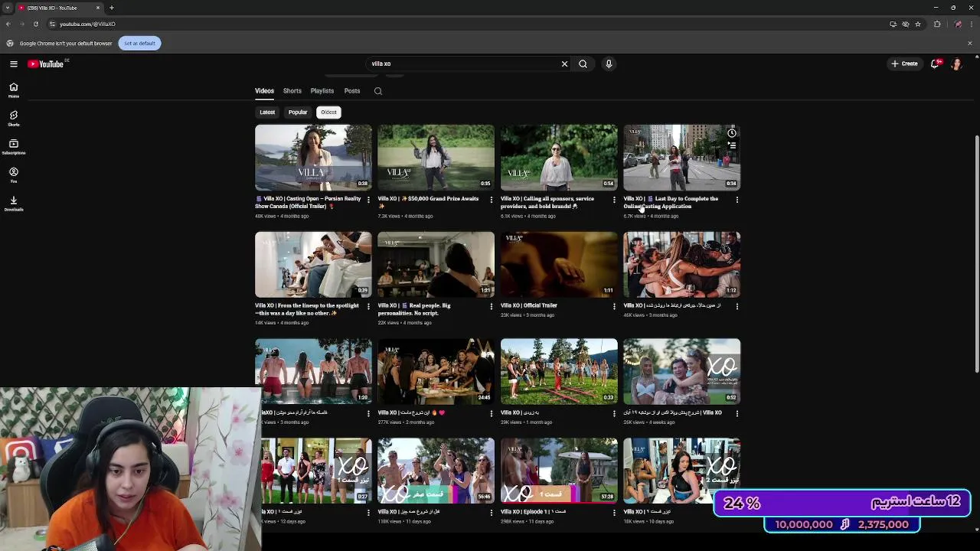The height and width of the screenshot is (551, 980).
Task: Open Downloads in the left sidebar
Action: (14, 204)
